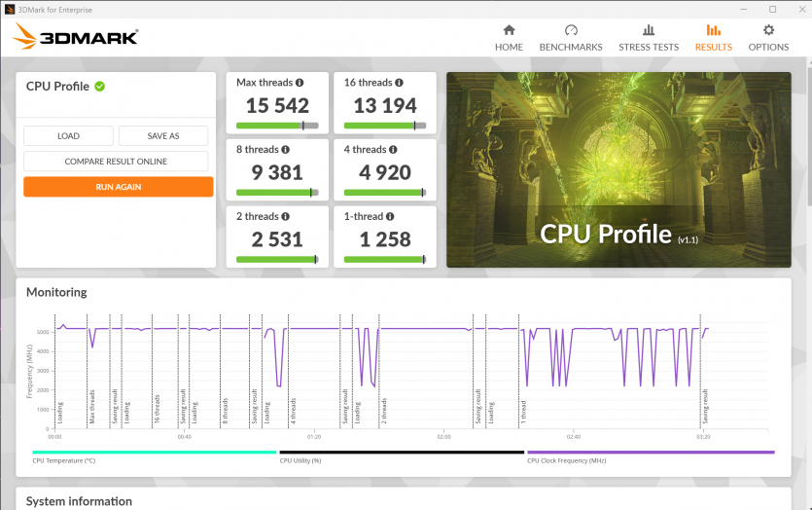Viewport: 812px width, 510px height.
Task: Toggle CPU Clock Frequency legend series
Action: (x=650, y=457)
